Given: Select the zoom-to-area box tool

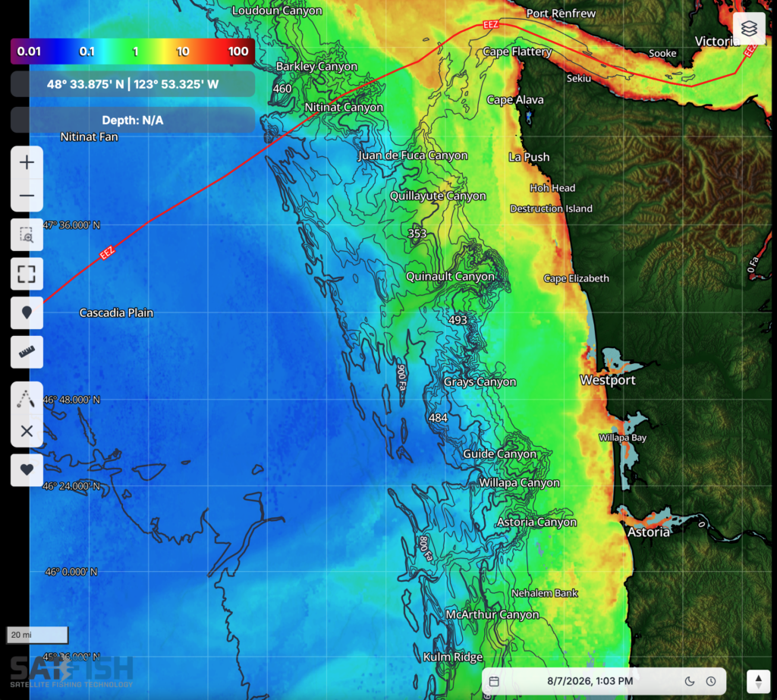Looking at the screenshot, I should [x=27, y=234].
